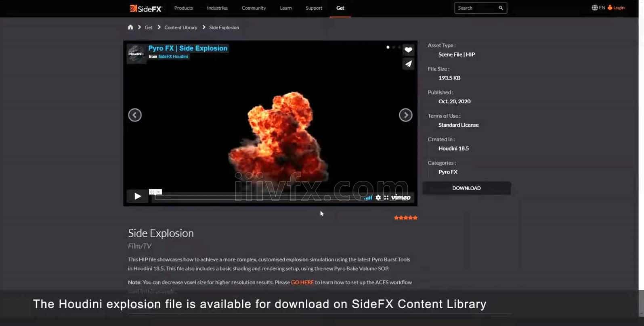The height and width of the screenshot is (326, 644).
Task: Open video settings gear
Action: point(378,197)
